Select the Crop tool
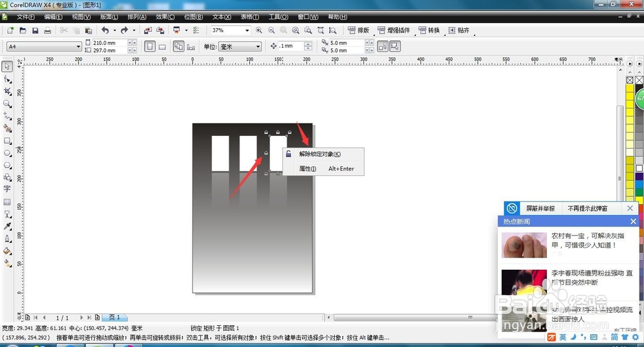This screenshot has width=644, height=347. click(7, 91)
